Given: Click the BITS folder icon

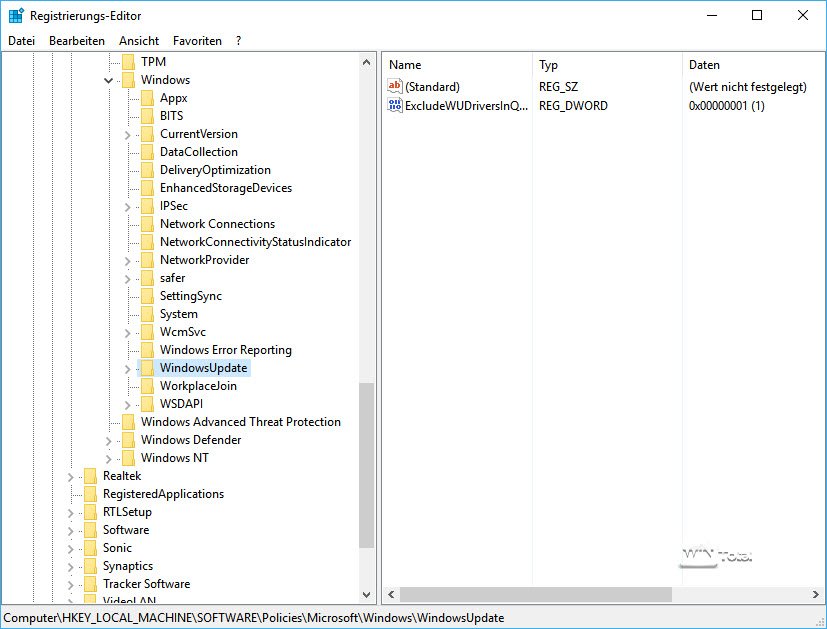Looking at the screenshot, I should point(147,116).
